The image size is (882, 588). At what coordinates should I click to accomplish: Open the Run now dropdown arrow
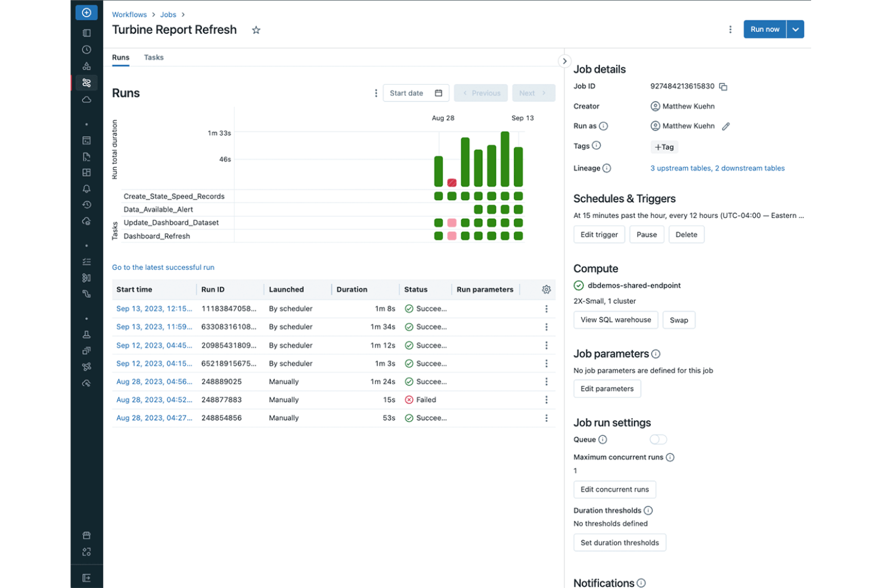pos(795,29)
